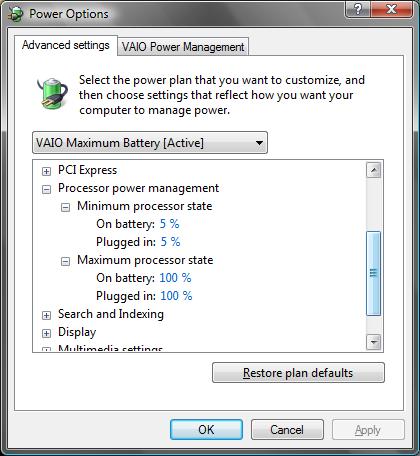Cancel the Power Options dialog
Screen dimensions: 420x456
click(x=287, y=430)
